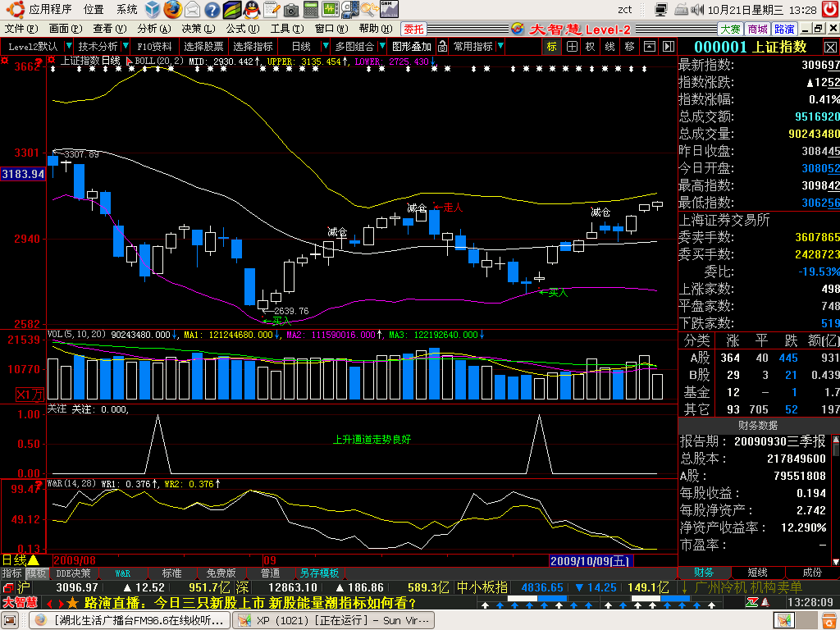Click the keyboard input method tray icon
The image size is (840, 630).
[x=681, y=10]
